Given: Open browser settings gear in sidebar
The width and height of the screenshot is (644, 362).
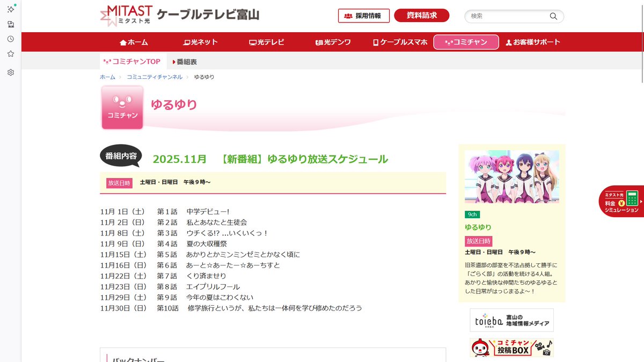Looking at the screenshot, I should click(x=10, y=72).
